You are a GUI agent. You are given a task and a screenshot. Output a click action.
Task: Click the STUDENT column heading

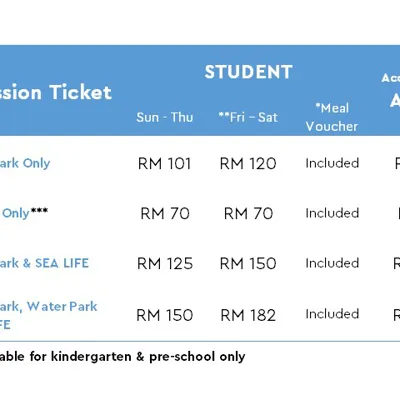coord(248,72)
